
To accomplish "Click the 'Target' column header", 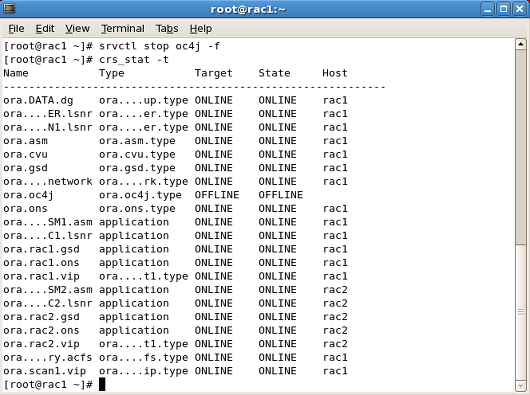I will (214, 73).
